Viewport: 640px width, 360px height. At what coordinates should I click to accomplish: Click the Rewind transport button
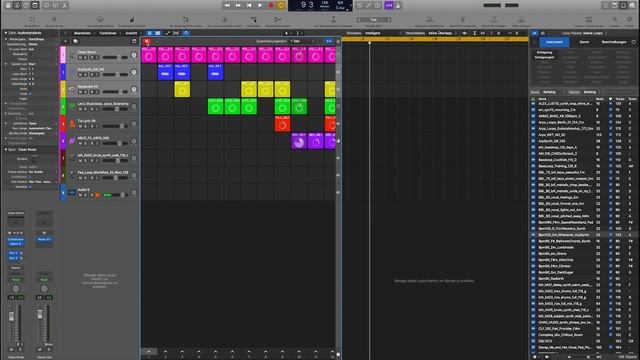click(x=227, y=5)
